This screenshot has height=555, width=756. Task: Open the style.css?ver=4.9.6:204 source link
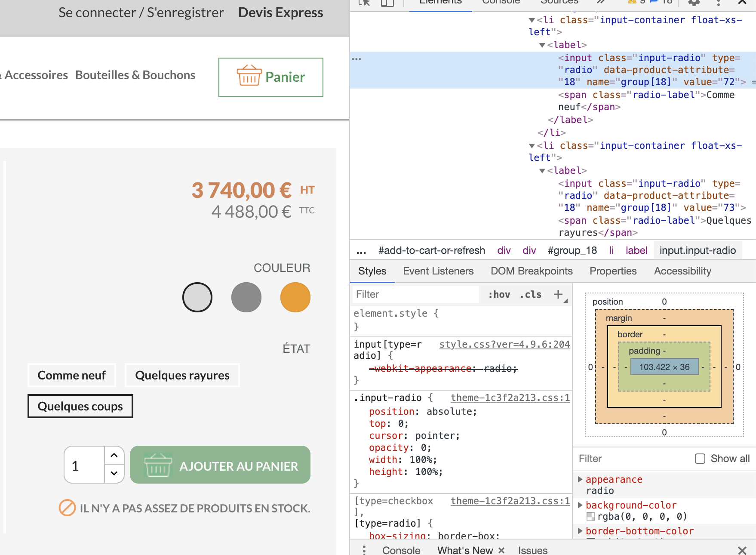point(504,344)
